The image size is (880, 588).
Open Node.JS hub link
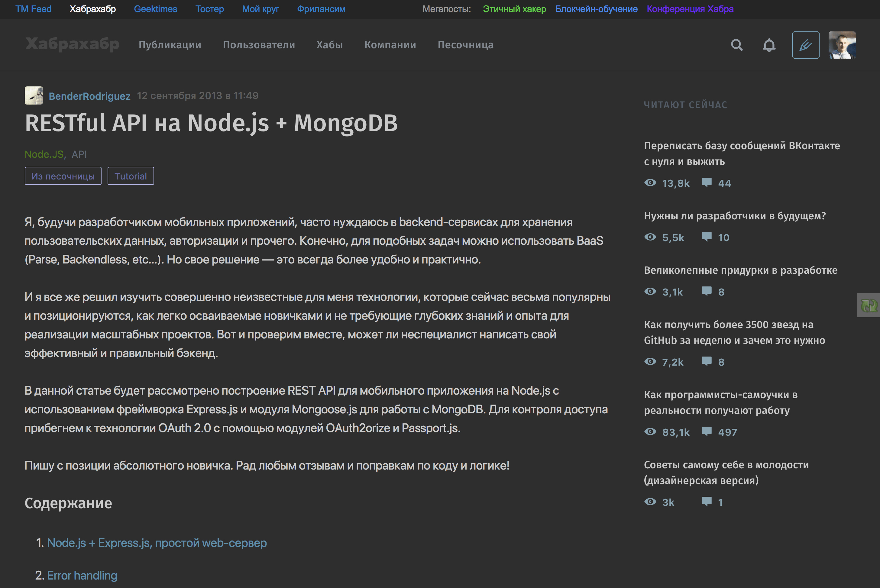[x=44, y=154]
